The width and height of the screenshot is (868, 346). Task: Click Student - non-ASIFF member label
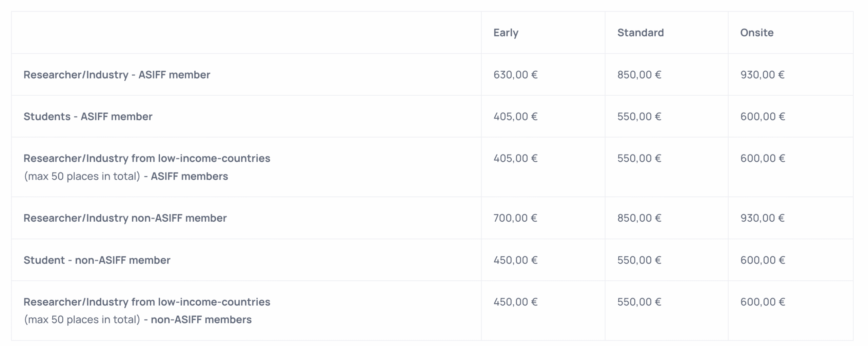coord(97,260)
